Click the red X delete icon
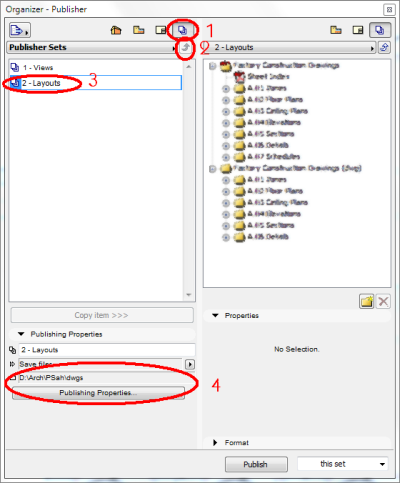The width and height of the screenshot is (400, 483). click(383, 301)
